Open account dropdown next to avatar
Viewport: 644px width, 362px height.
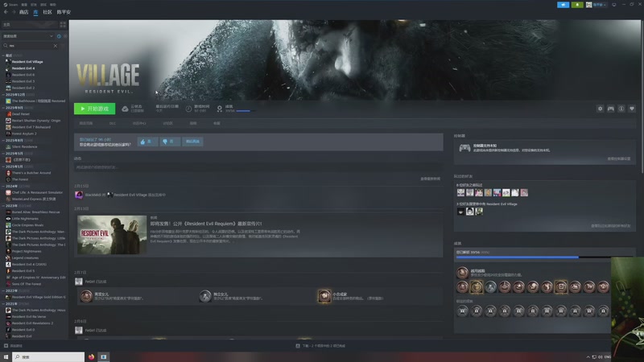coord(600,5)
